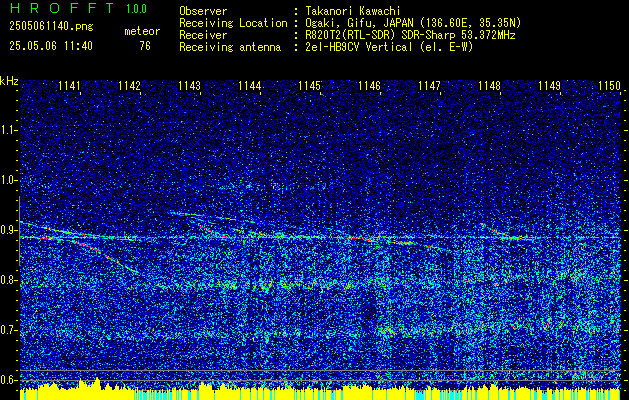The image size is (629, 400).
Task: Click the 0.6 kHz frequency label
Action: click(x=8, y=380)
